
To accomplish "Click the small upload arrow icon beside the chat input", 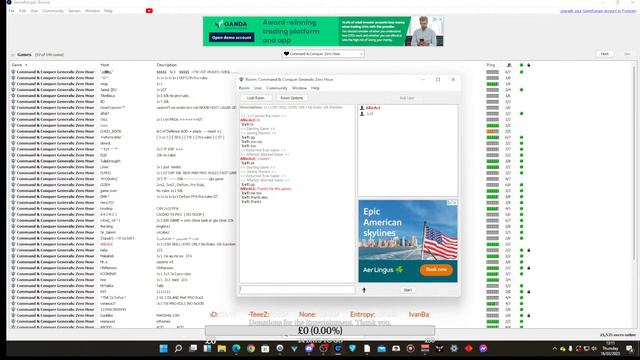I will [x=364, y=290].
